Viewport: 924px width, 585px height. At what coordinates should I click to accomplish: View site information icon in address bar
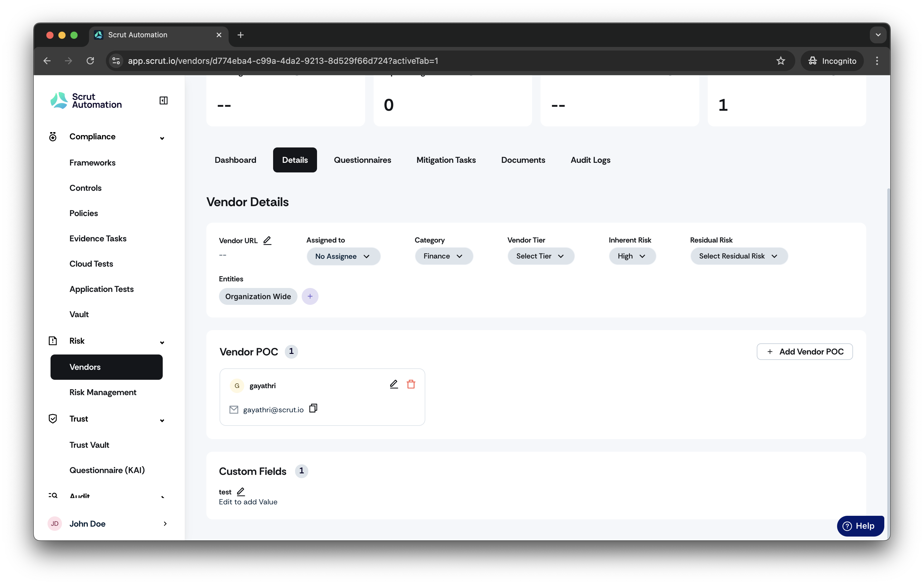point(116,61)
